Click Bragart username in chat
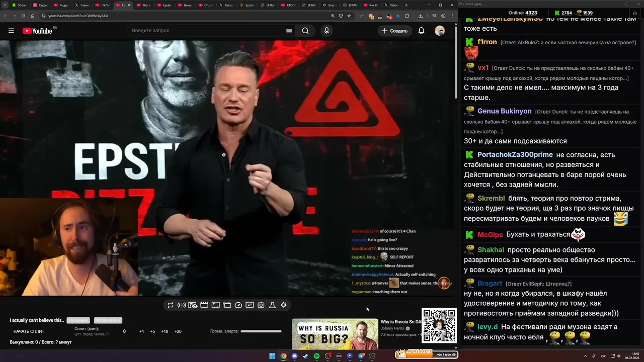Viewport: 644px width, 362px height. [490, 283]
